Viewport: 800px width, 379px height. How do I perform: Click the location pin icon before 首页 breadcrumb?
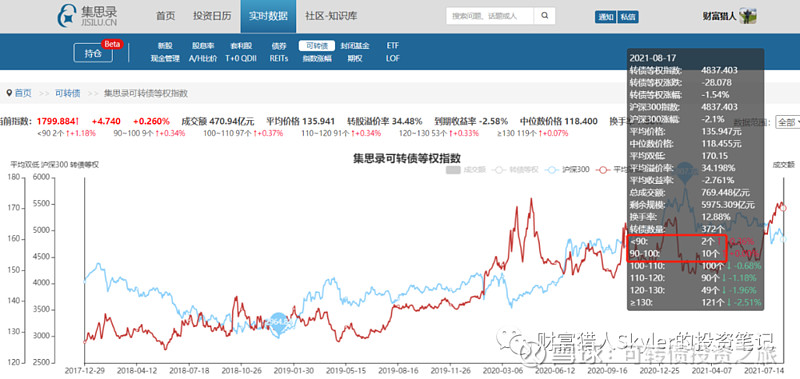[9, 93]
